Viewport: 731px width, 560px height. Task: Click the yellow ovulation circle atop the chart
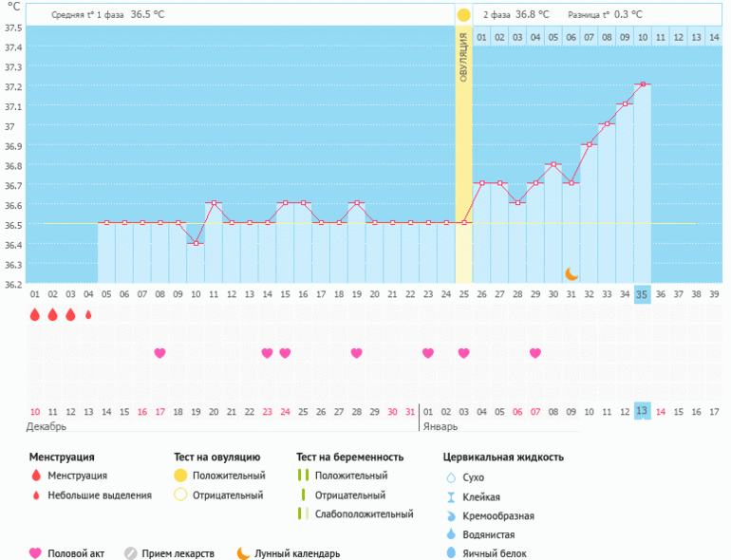pyautogui.click(x=463, y=15)
